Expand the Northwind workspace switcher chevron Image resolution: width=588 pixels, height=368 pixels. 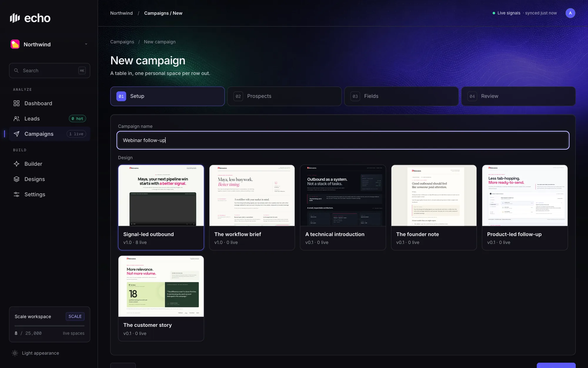[x=86, y=44]
